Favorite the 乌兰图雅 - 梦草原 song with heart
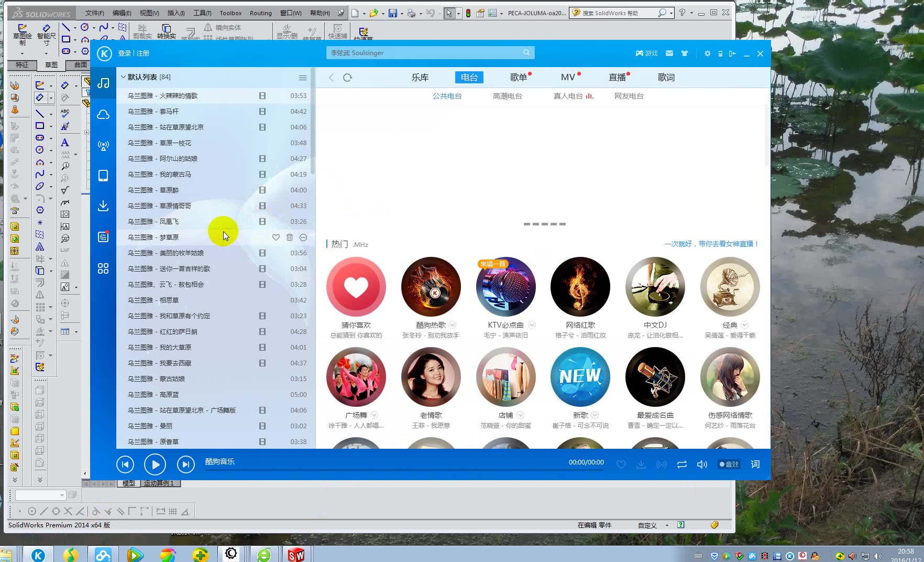 (276, 237)
